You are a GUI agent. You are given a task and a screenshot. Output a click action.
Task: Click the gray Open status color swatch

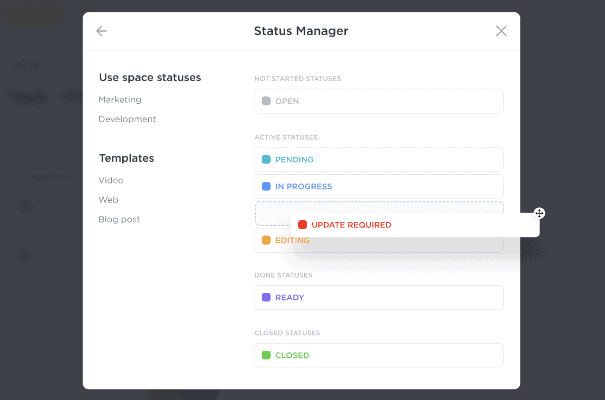pos(266,101)
